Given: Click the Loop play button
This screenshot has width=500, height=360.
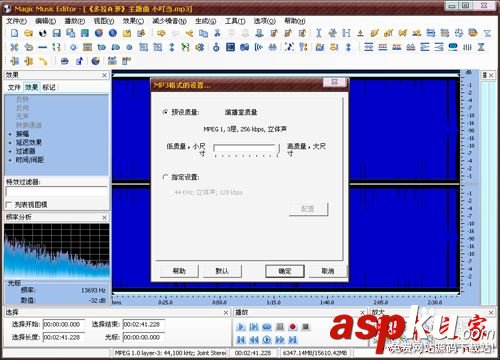Looking at the screenshot, I should pos(267,327).
